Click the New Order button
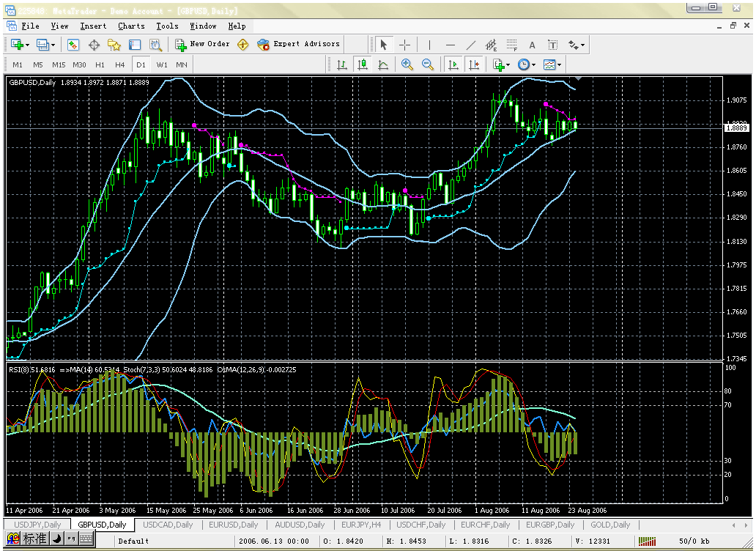The height and width of the screenshot is (551, 756). tap(202, 44)
